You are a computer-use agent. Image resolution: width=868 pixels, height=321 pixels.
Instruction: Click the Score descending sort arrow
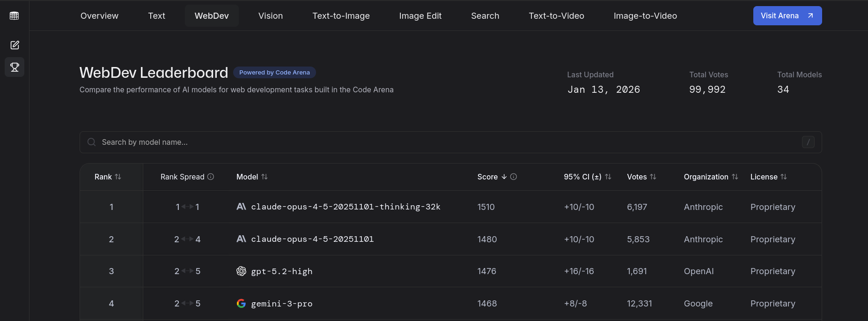click(504, 177)
